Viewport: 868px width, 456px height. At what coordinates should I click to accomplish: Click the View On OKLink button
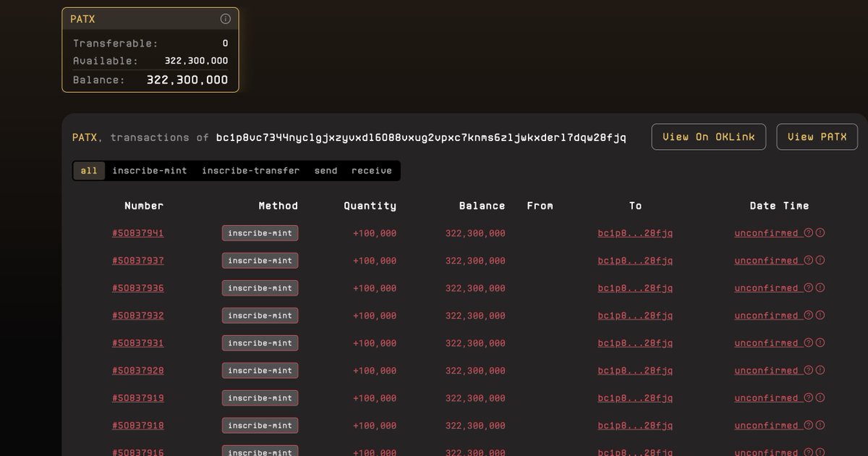point(709,137)
